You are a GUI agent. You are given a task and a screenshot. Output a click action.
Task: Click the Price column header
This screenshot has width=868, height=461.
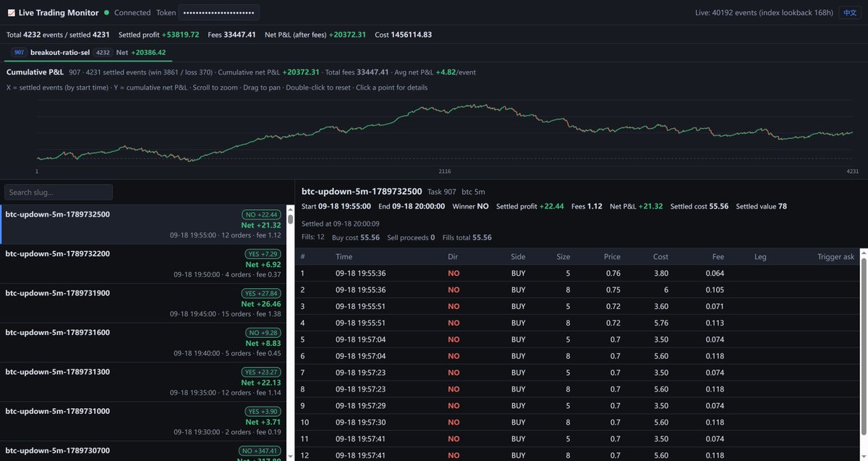pos(612,257)
